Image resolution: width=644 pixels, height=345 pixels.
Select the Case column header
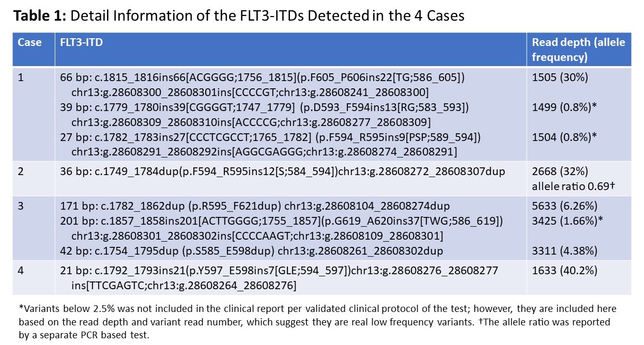click(29, 42)
